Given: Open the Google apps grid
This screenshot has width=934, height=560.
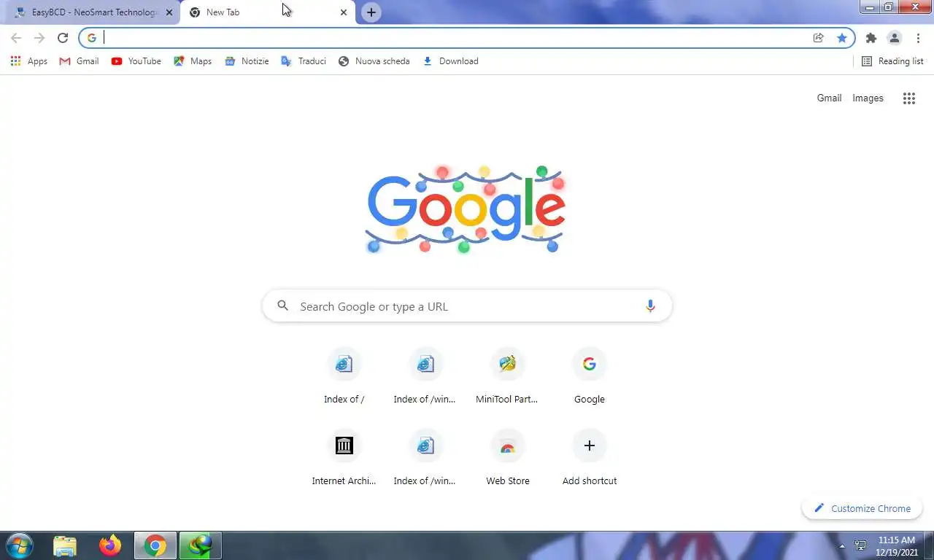Looking at the screenshot, I should click(908, 98).
